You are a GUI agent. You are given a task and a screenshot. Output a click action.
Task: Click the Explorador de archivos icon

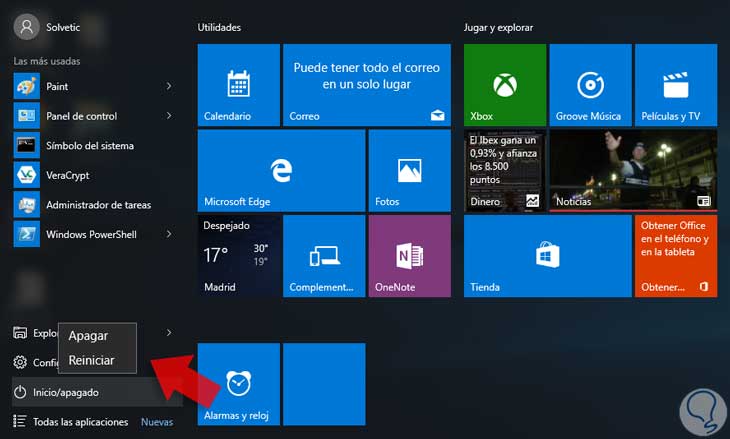[x=20, y=333]
